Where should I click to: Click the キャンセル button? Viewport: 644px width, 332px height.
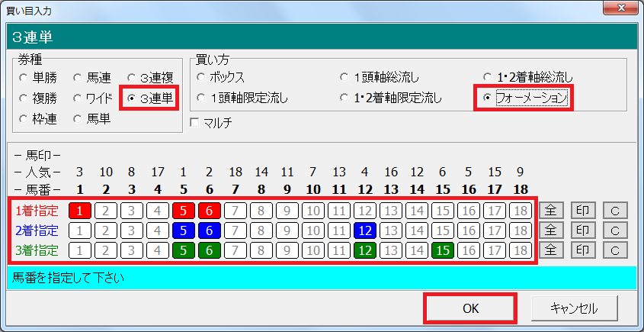point(574,308)
